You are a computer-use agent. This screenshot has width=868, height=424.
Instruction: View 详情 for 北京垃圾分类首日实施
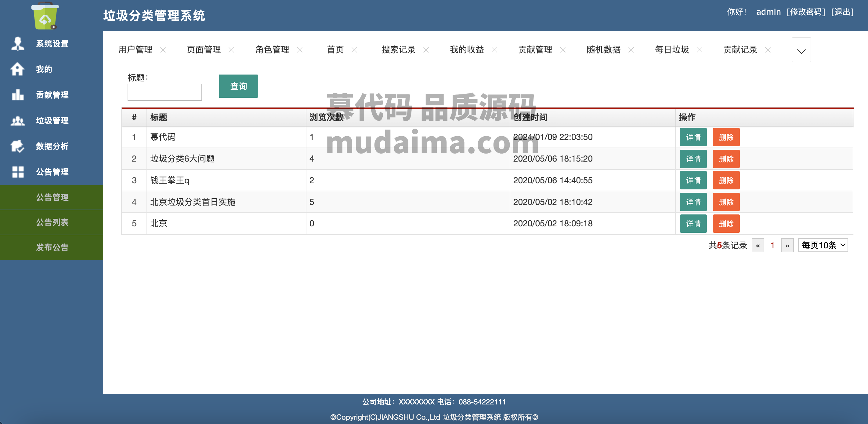693,202
